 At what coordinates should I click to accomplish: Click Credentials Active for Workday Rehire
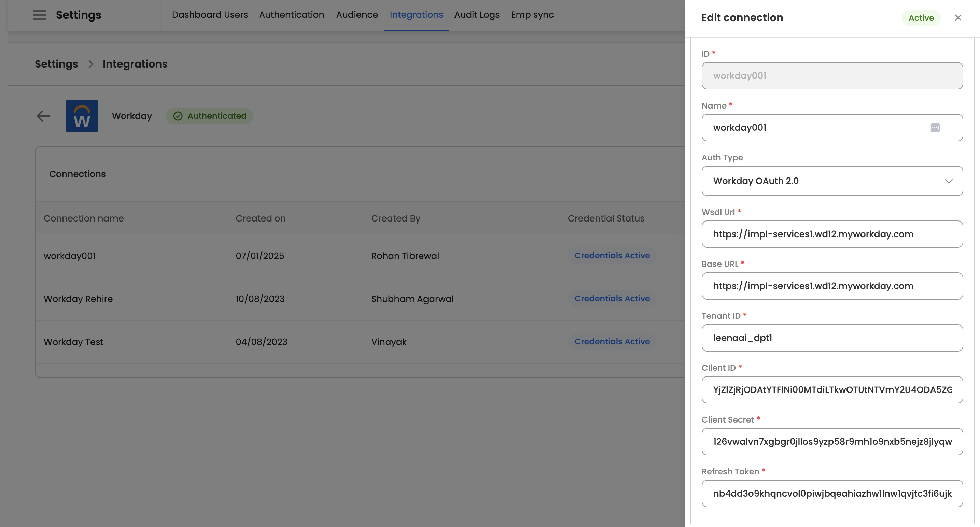[x=612, y=298]
